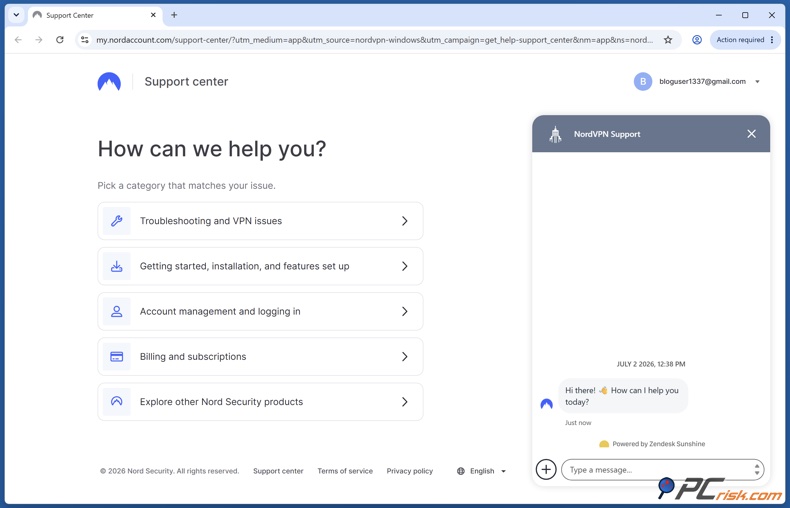Open Account management and logging in category
Viewport: 790px width, 508px height.
[260, 311]
